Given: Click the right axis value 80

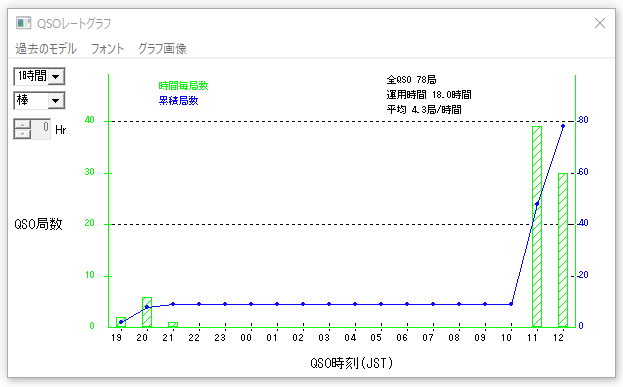Looking at the screenshot, I should click(583, 120).
